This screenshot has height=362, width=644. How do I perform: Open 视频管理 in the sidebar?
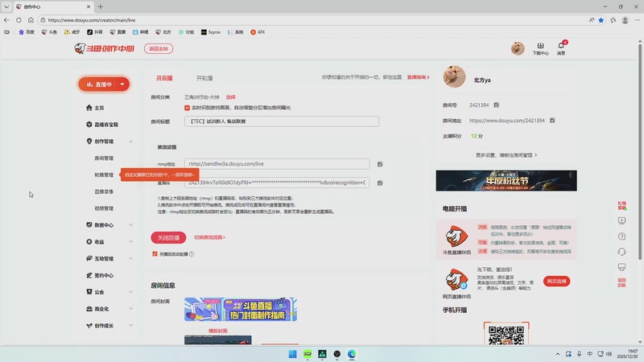pos(104,208)
